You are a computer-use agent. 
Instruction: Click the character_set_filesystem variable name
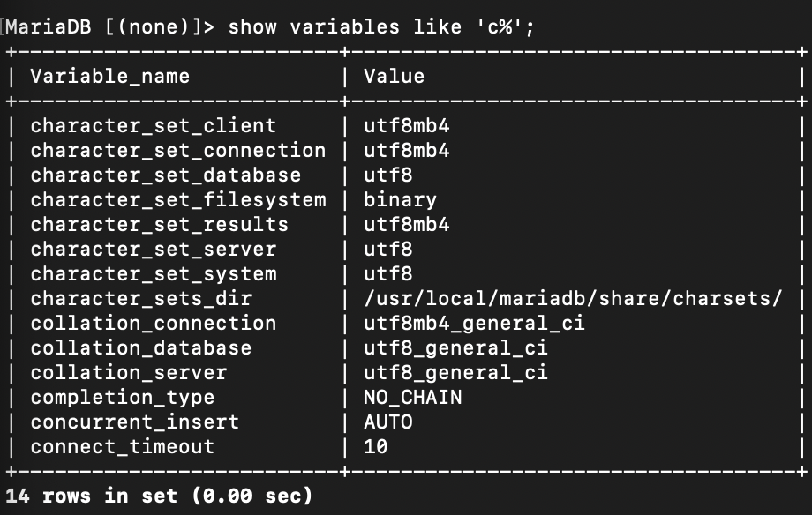pyautogui.click(x=177, y=200)
